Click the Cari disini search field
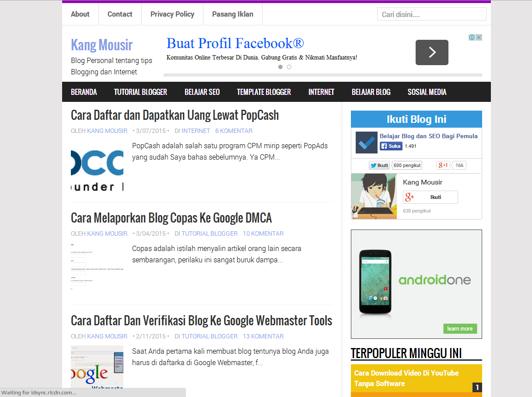532x397 pixels. (x=432, y=14)
